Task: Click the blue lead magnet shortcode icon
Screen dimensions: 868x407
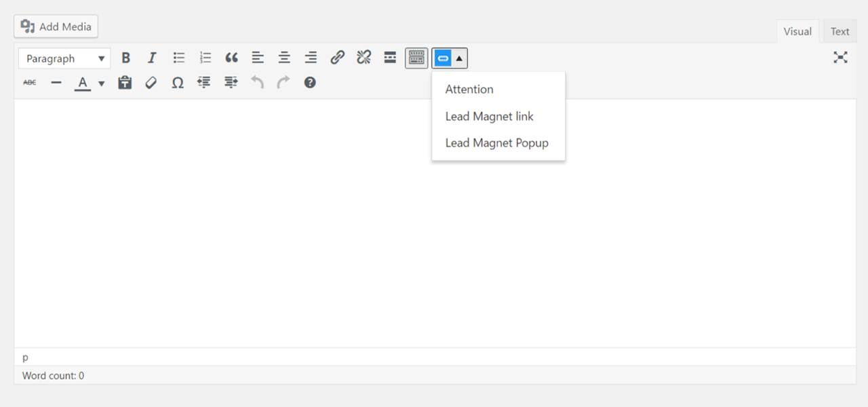Action: point(442,58)
